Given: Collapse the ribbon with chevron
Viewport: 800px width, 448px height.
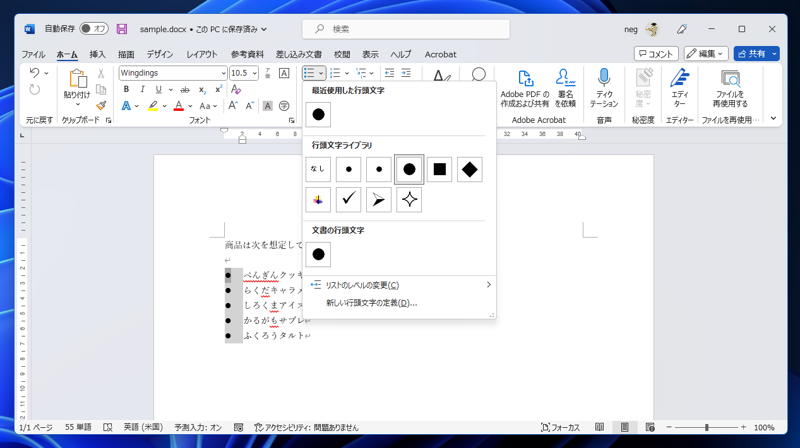Looking at the screenshot, I should point(773,118).
